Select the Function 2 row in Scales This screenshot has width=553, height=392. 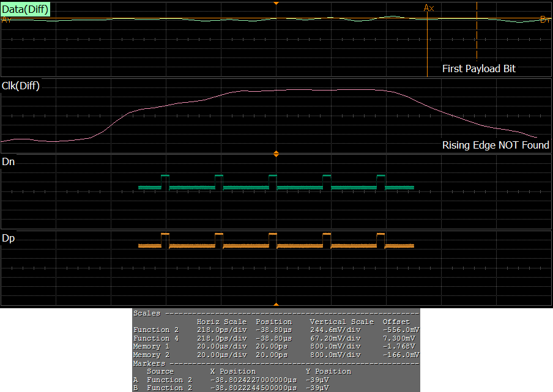coord(276,330)
